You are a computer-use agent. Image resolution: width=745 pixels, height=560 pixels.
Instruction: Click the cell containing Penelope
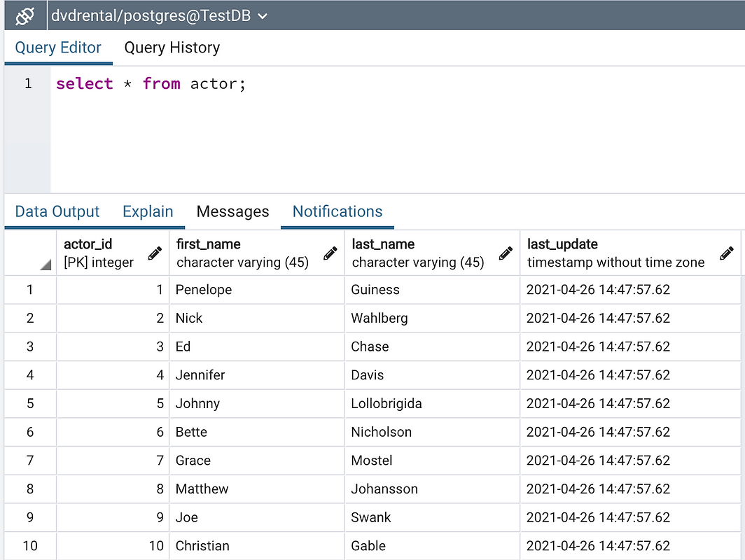click(x=257, y=290)
